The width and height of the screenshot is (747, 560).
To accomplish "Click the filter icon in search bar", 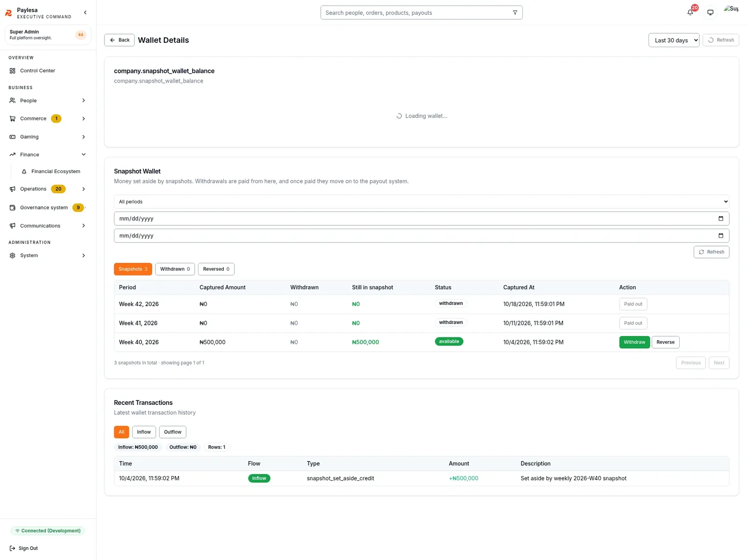I will tap(515, 13).
